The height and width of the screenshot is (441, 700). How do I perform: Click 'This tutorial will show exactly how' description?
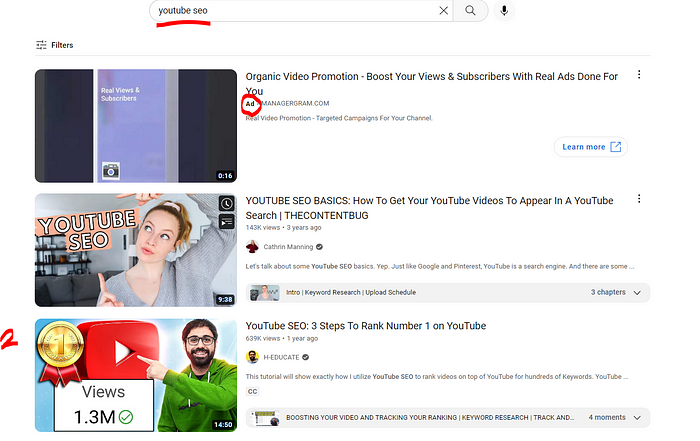point(437,377)
